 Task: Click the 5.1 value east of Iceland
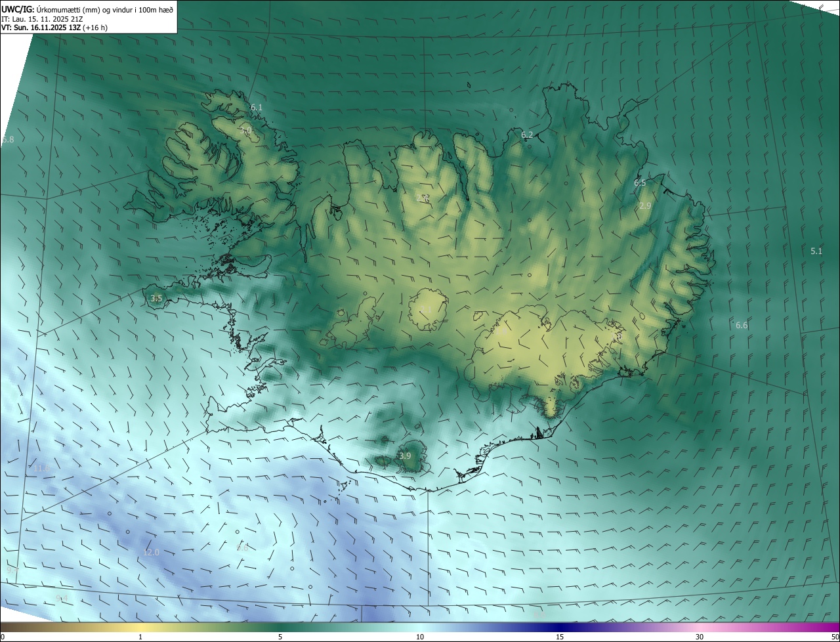816,251
